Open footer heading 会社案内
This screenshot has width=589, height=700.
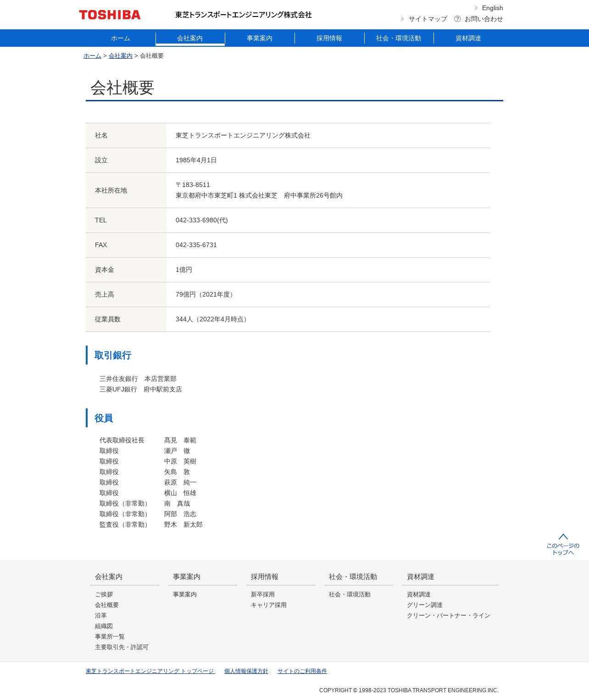tap(109, 577)
